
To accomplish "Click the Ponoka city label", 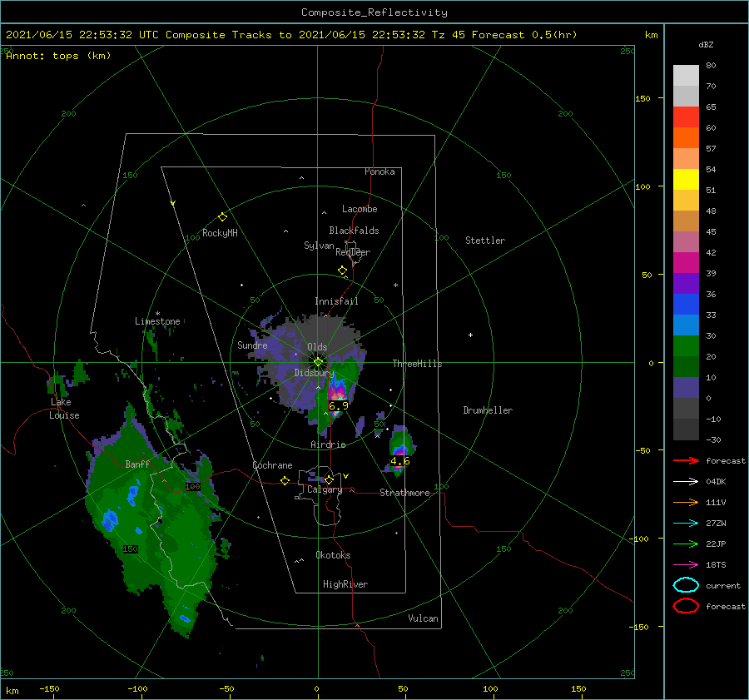I will coord(379,171).
